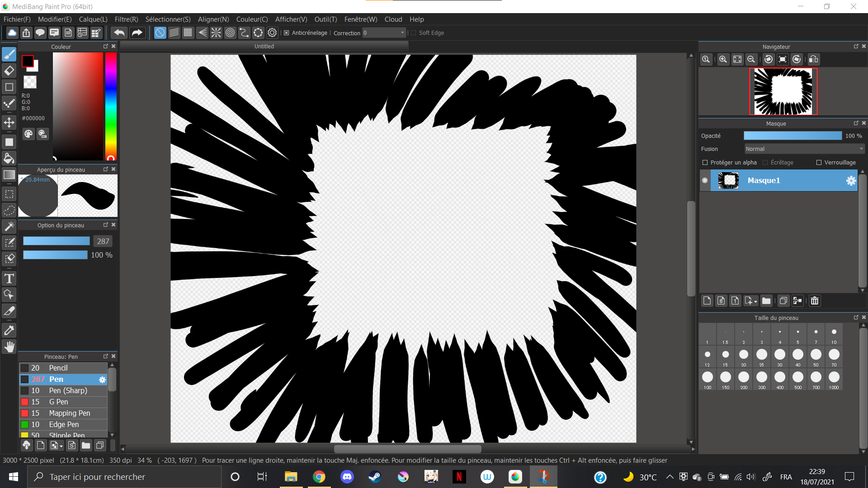Flip the view in the Navigator
868x488 pixels.
(813, 59)
